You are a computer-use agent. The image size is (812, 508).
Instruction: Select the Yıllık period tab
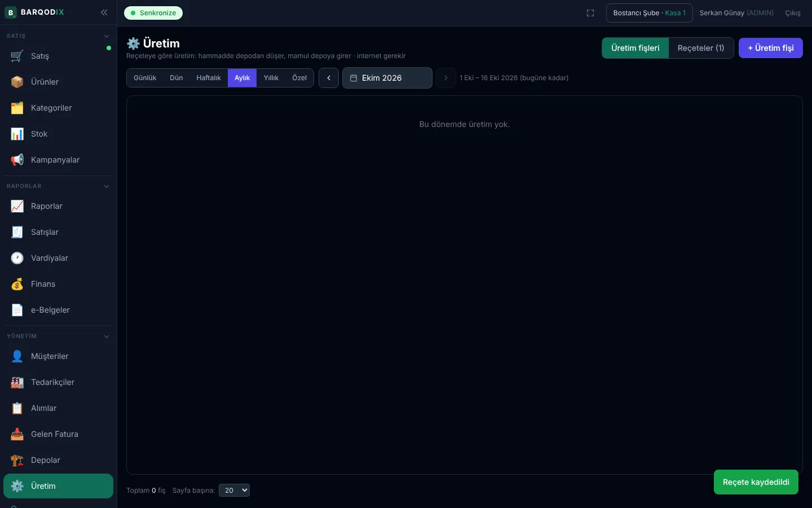point(271,78)
